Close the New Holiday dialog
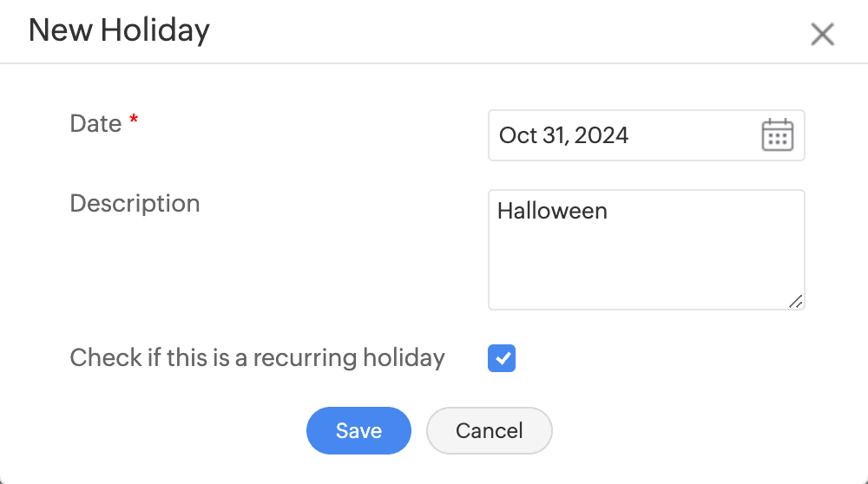The width and height of the screenshot is (868, 484). click(821, 35)
